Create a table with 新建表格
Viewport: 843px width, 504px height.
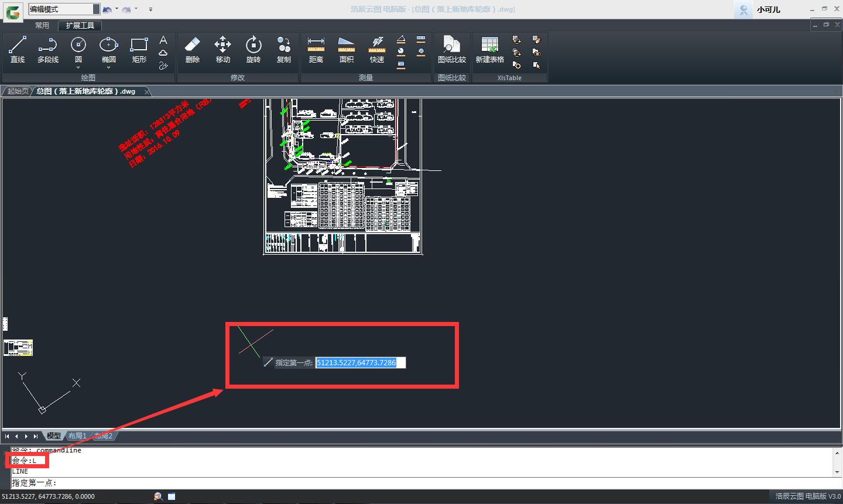[x=489, y=50]
